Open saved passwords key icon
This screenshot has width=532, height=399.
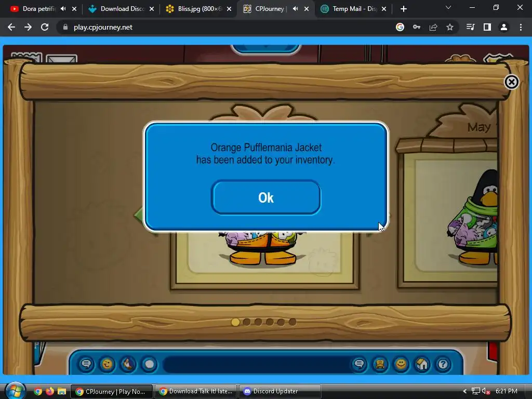click(x=417, y=27)
